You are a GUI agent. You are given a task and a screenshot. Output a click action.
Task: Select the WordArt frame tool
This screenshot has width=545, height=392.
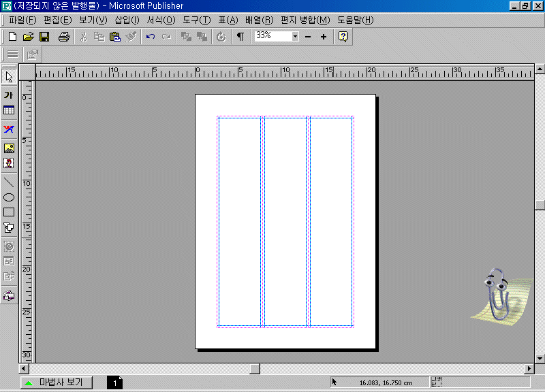9,129
